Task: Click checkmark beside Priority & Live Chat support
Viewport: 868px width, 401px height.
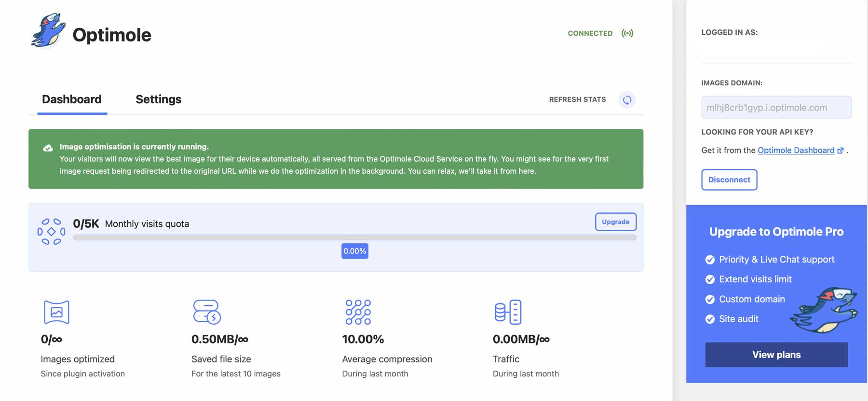Action: [x=710, y=260]
